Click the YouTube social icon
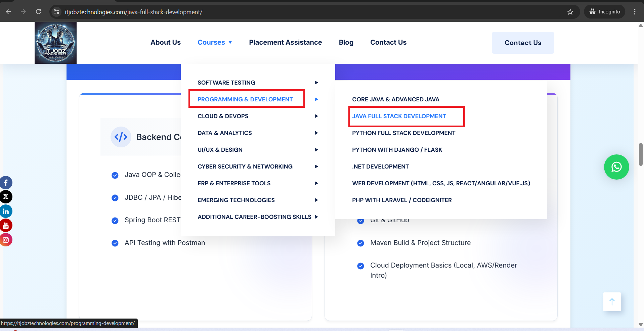Image resolution: width=644 pixels, height=331 pixels. 6,225
